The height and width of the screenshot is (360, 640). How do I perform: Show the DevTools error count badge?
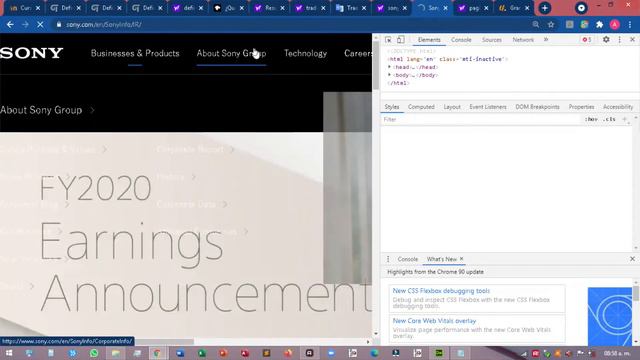[587, 40]
